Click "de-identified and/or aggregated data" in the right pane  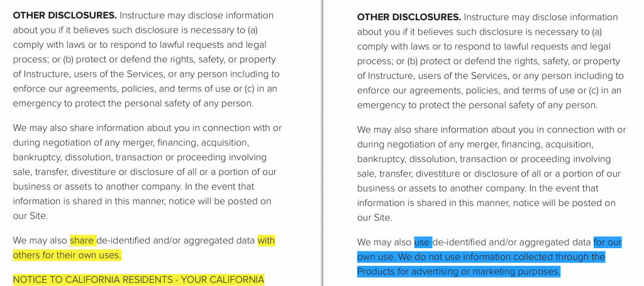[512, 243]
